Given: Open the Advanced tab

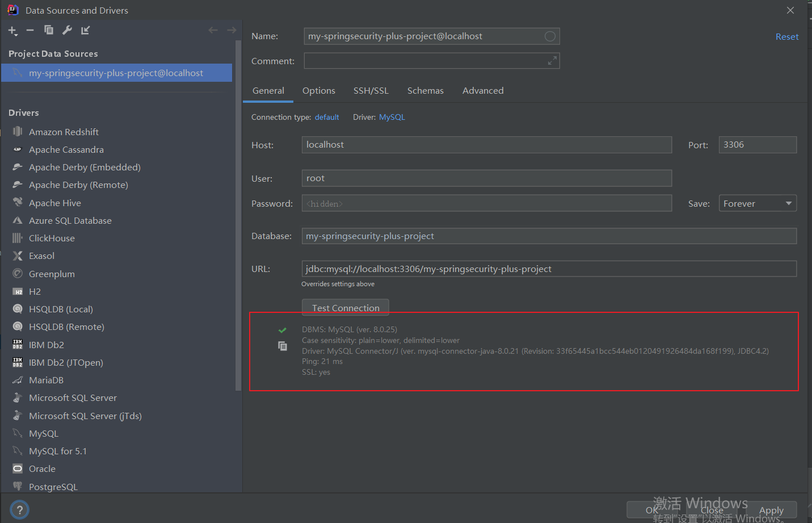Looking at the screenshot, I should pyautogui.click(x=483, y=91).
